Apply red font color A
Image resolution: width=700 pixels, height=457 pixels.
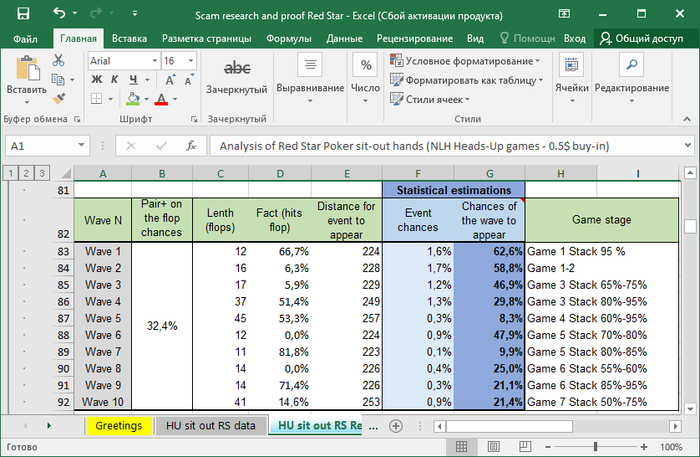click(161, 99)
